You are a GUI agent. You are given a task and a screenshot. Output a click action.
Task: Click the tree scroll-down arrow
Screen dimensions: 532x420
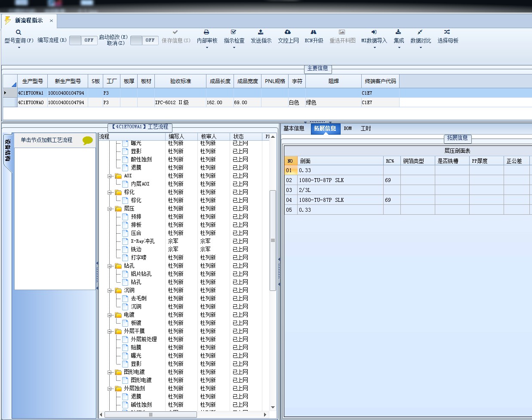(x=273, y=407)
